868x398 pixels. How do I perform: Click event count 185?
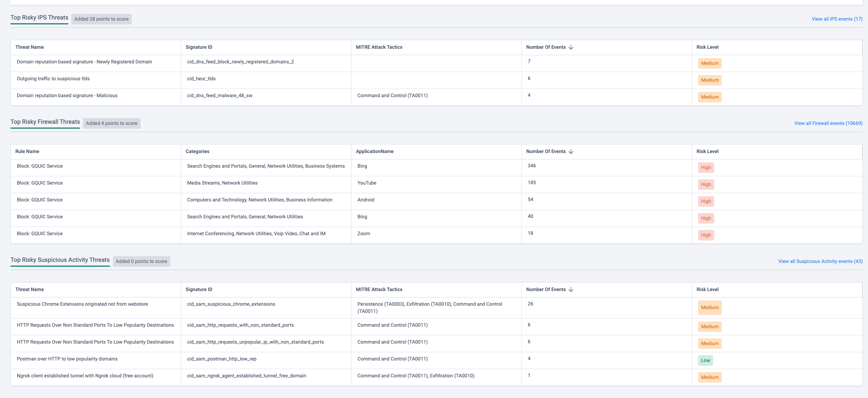tap(532, 183)
